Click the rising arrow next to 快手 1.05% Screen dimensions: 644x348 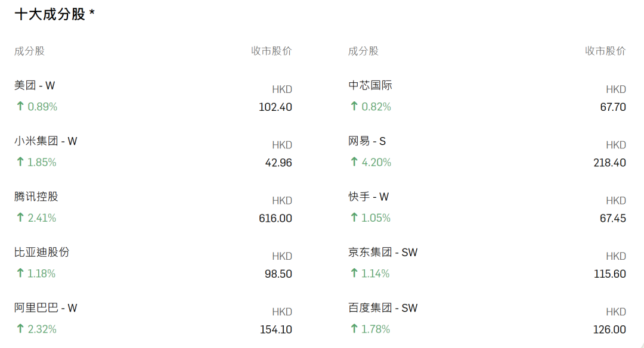coord(354,218)
